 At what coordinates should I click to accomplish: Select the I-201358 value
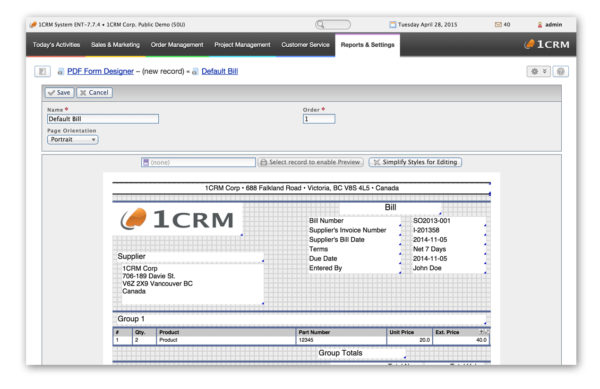click(x=426, y=230)
